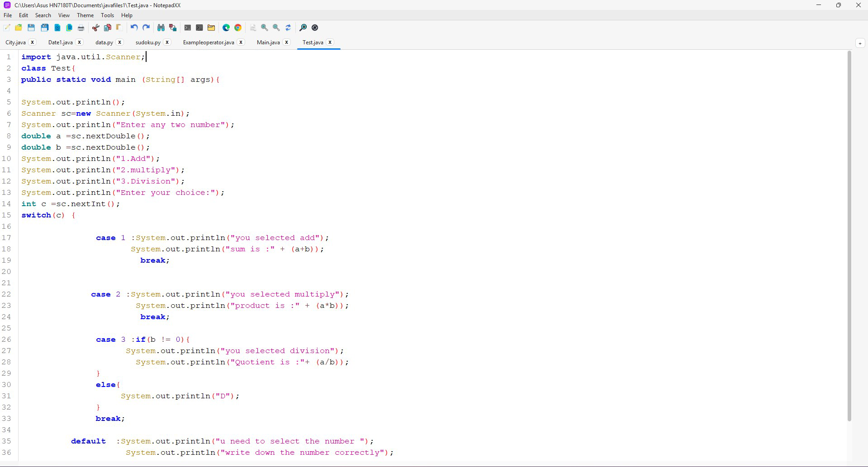Click the Open file folder icon

click(19, 28)
